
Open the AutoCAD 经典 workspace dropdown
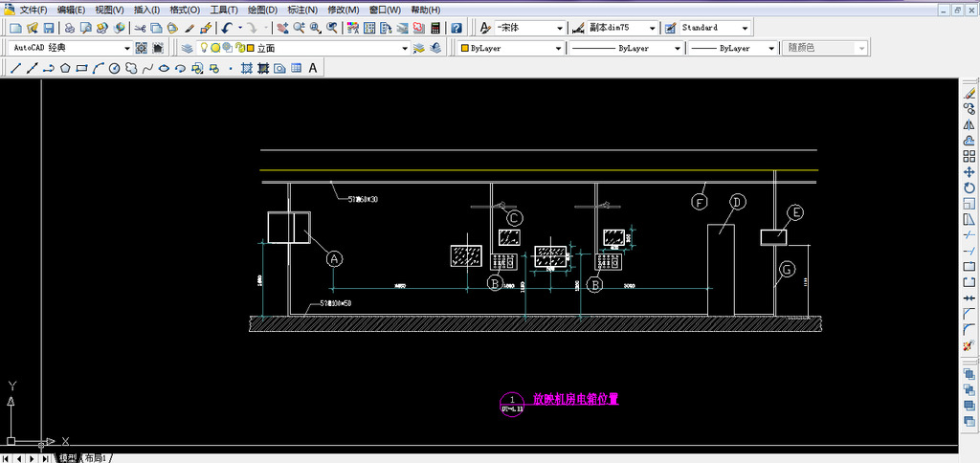coord(127,48)
